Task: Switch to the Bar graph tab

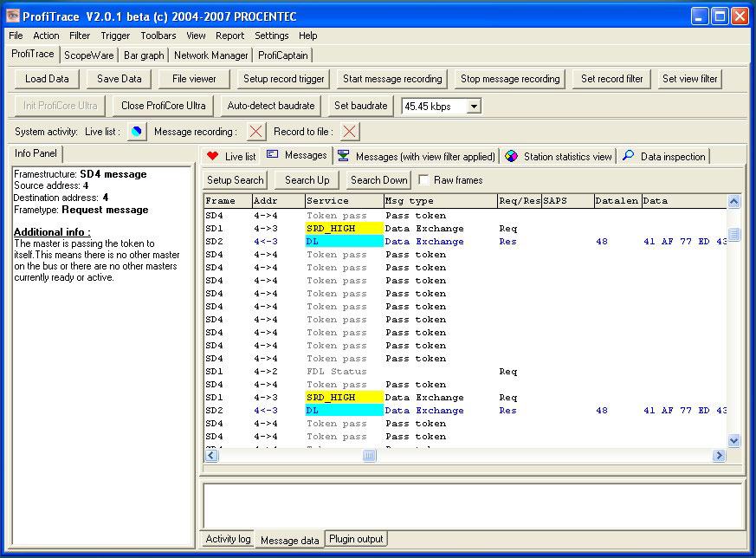Action: point(144,55)
